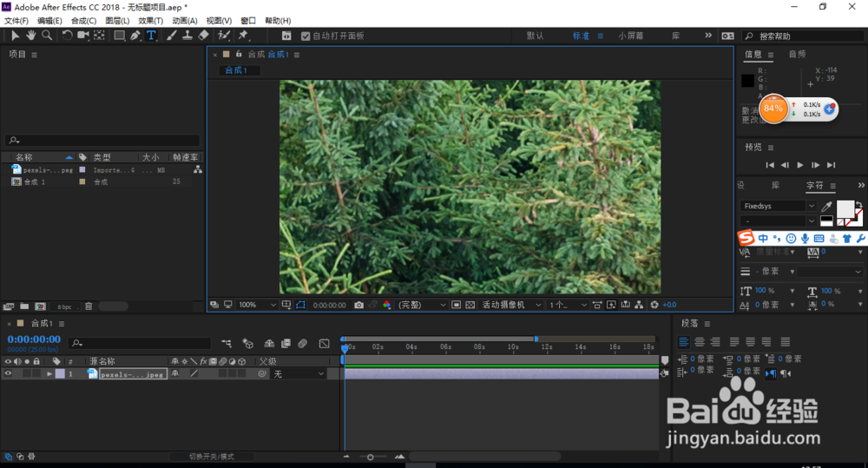
Task: Expand the pexels jpeg layer properties
Action: [49, 374]
